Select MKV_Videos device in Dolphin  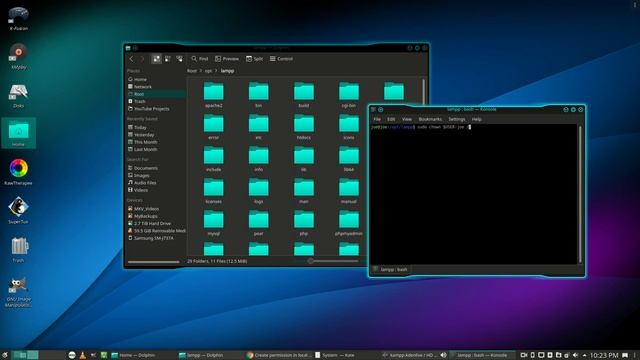click(156, 209)
